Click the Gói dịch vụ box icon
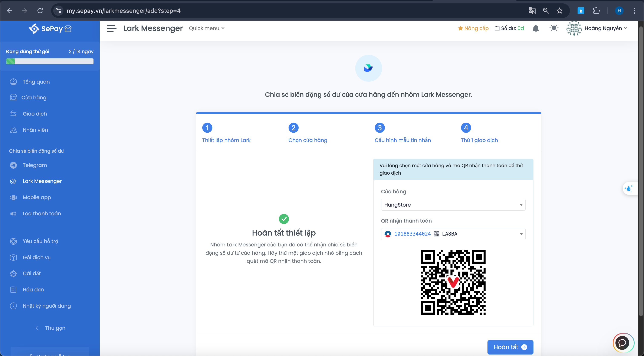 coord(13,258)
